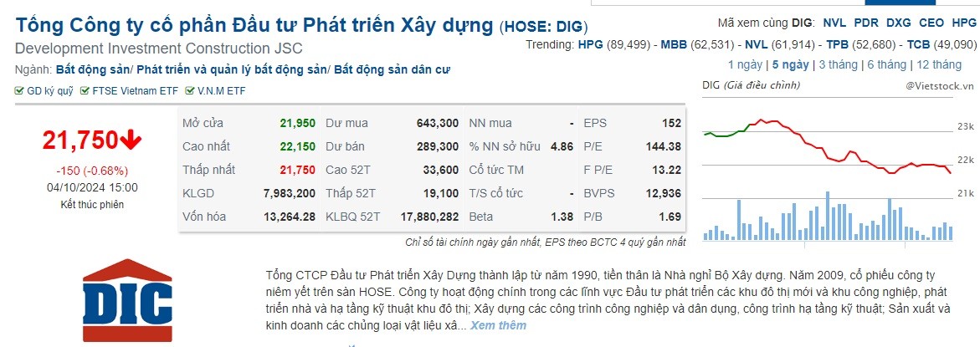Open trending stock HPG link
The image size is (980, 347).
coord(589,44)
